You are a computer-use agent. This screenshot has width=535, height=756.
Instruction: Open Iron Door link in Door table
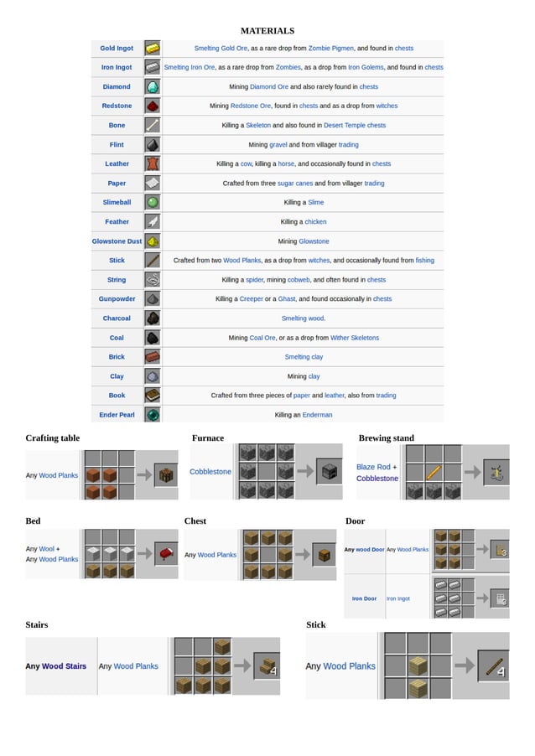pyautogui.click(x=364, y=598)
